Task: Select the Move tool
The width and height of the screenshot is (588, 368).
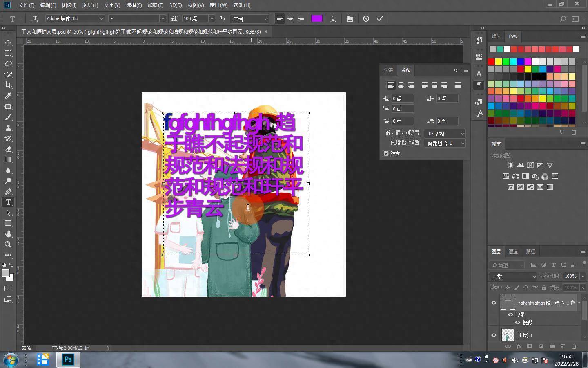Action: 8,43
